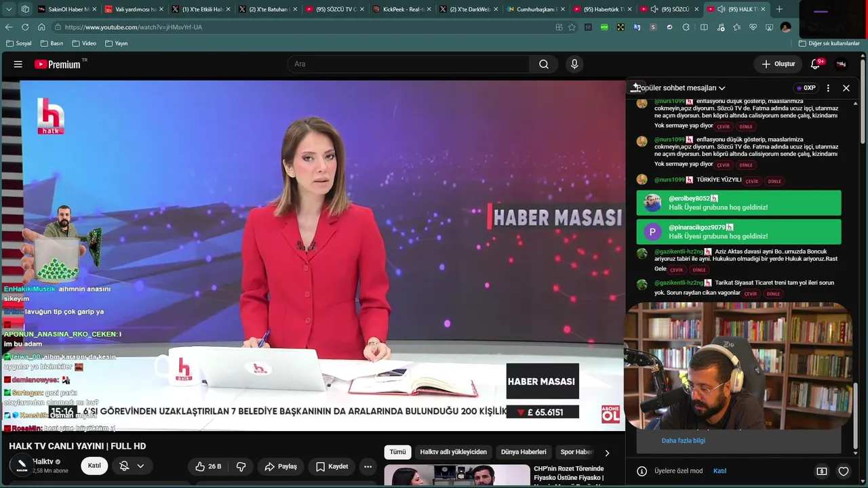The image size is (868, 488).
Task: Open the browser profile avatar
Action: pyautogui.click(x=786, y=27)
